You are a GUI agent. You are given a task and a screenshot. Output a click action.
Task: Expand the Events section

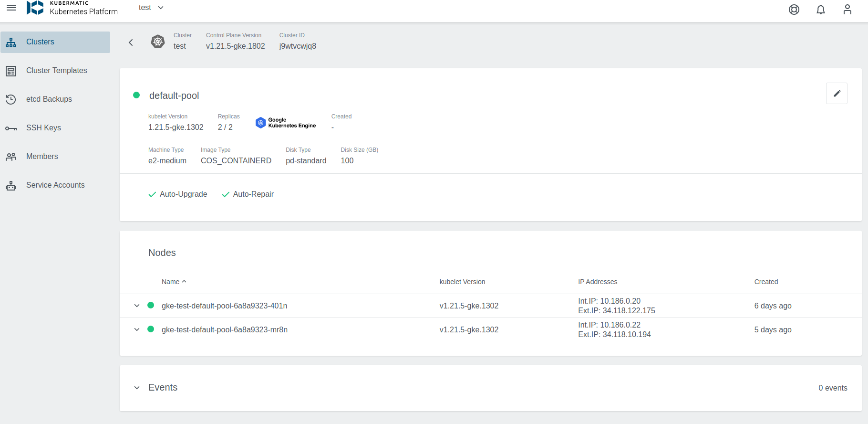[137, 388]
